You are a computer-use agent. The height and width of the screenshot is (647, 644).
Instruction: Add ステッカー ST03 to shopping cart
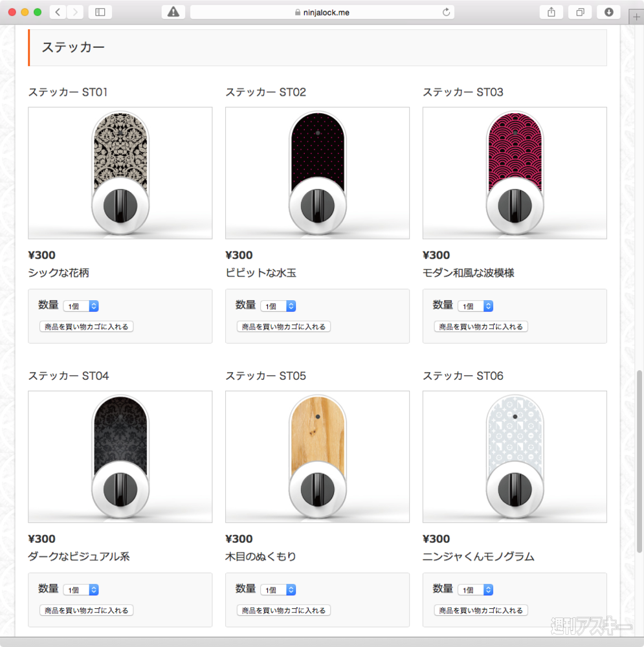click(x=481, y=327)
